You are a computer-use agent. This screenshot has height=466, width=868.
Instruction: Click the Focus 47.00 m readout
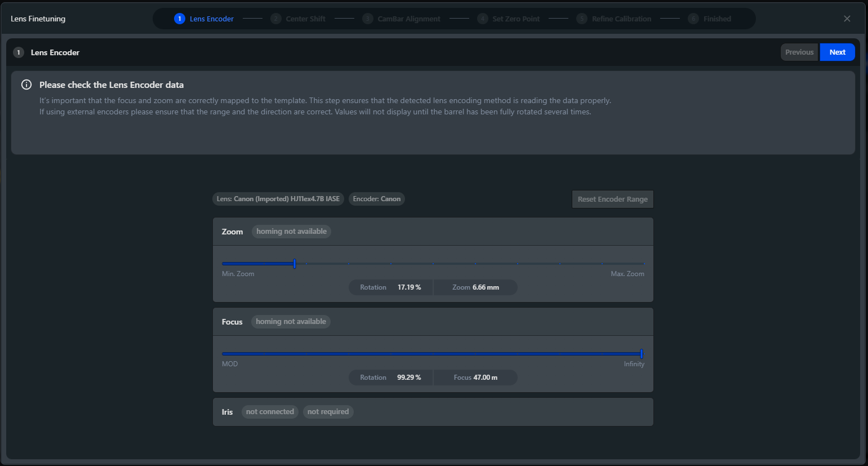[x=475, y=378]
